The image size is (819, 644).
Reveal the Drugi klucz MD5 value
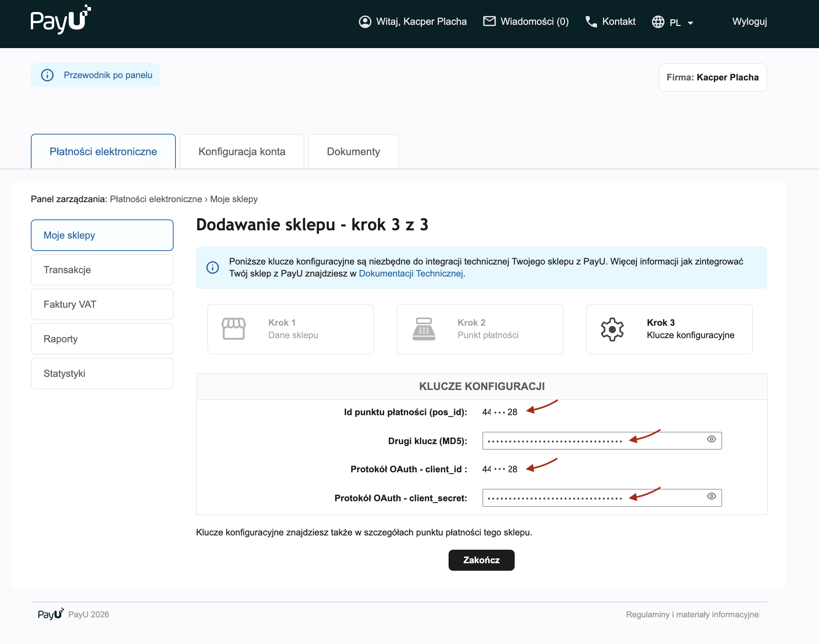(711, 439)
